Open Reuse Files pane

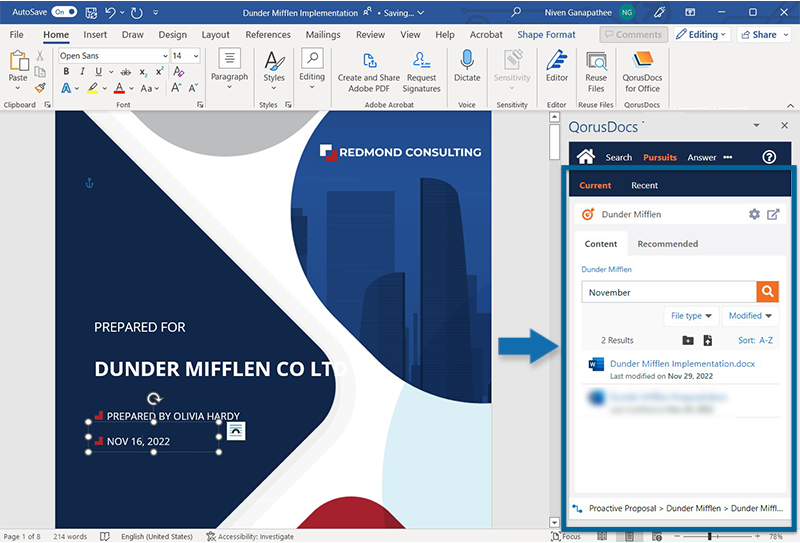[x=596, y=72]
